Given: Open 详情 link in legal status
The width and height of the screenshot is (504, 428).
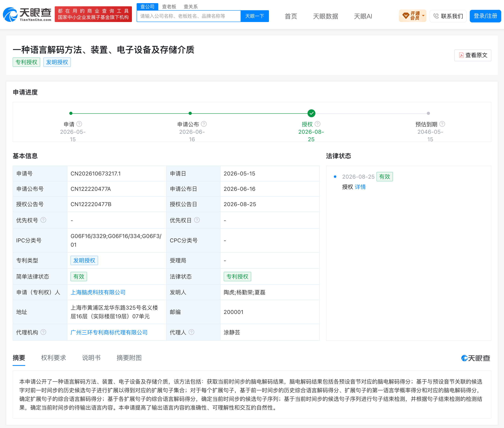Looking at the screenshot, I should (360, 187).
